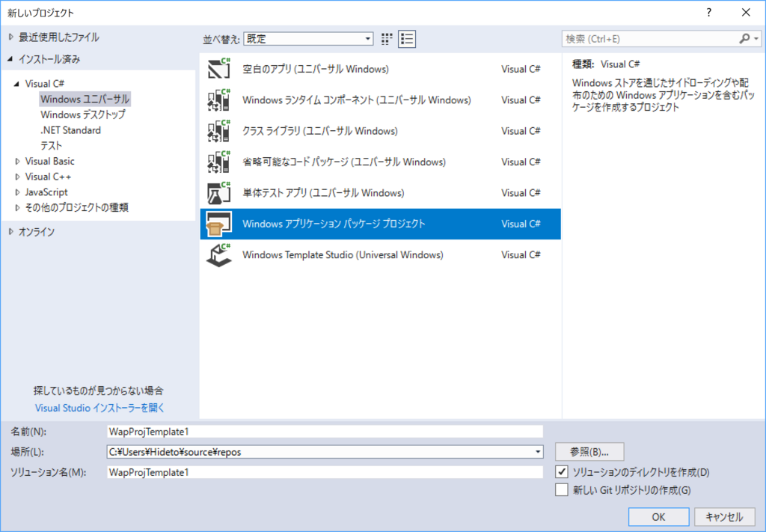Open the search options dropdown arrow

756,39
